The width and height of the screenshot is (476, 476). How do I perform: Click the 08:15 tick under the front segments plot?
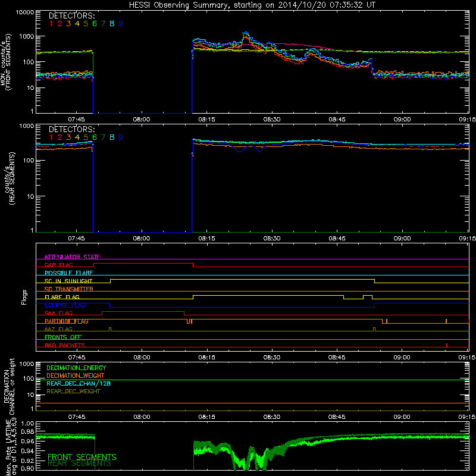point(206,120)
